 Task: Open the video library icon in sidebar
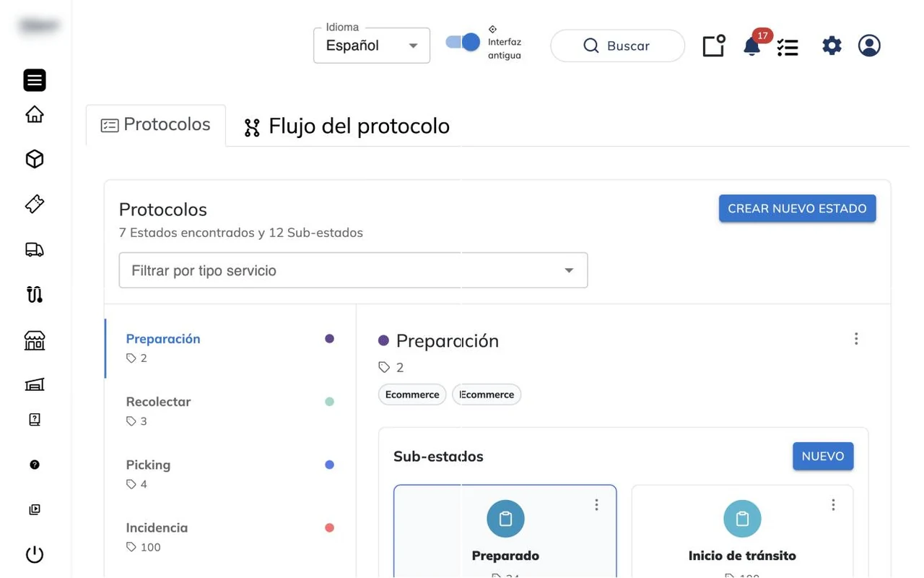(35, 509)
